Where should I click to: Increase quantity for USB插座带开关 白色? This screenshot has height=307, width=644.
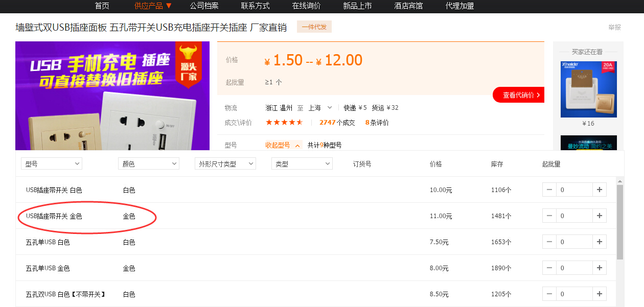pyautogui.click(x=600, y=190)
